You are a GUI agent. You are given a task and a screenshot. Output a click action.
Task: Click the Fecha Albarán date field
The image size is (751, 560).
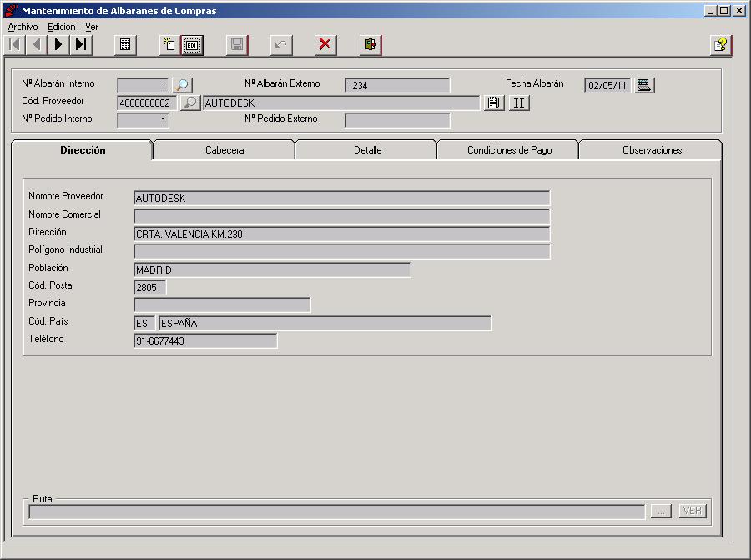[607, 85]
